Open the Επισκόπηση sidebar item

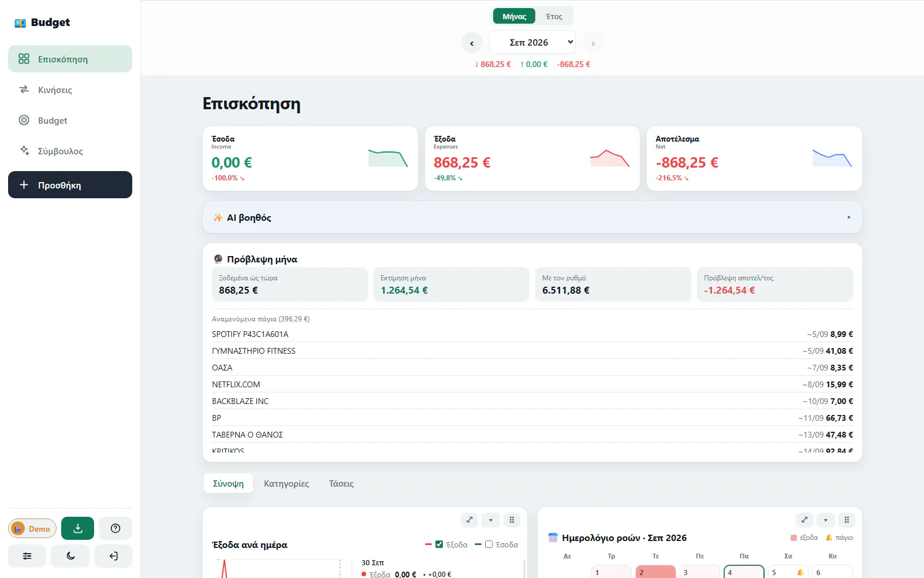70,59
